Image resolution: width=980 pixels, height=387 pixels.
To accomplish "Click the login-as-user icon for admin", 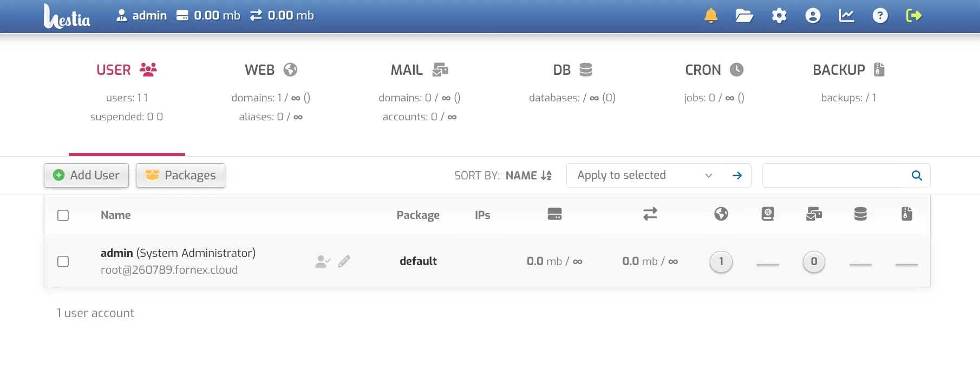I will (x=323, y=262).
